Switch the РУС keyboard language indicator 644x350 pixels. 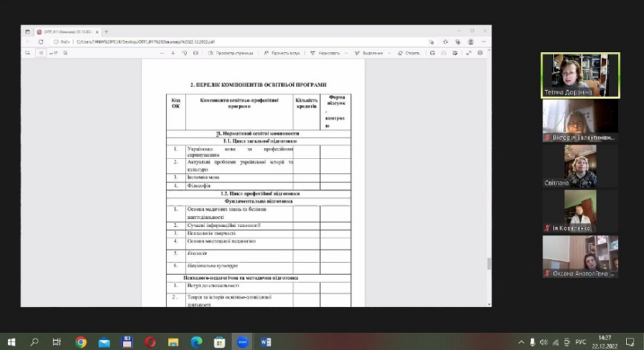pyautogui.click(x=580, y=341)
